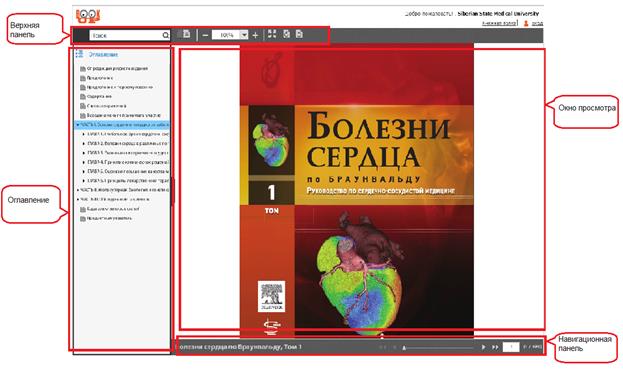Expand ГЛАВА 3 in the contents tree
The image size is (623, 372).
[84, 153]
